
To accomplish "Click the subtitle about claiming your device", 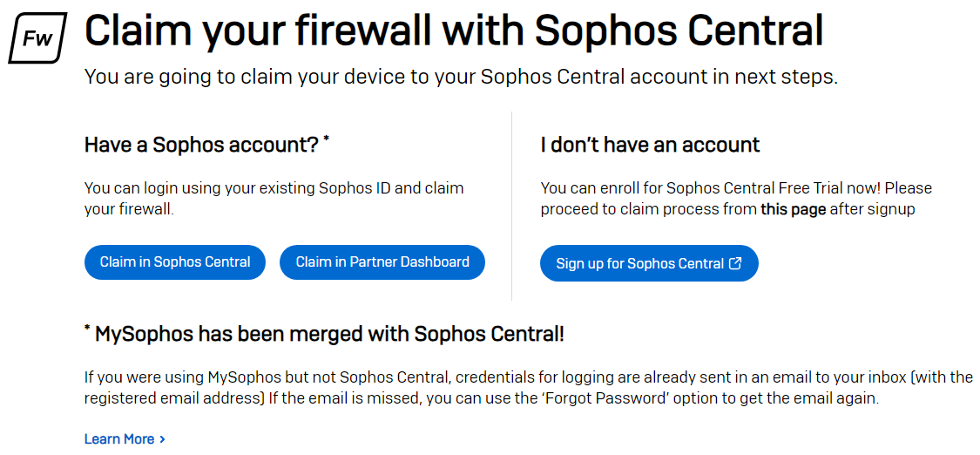I will (x=461, y=77).
